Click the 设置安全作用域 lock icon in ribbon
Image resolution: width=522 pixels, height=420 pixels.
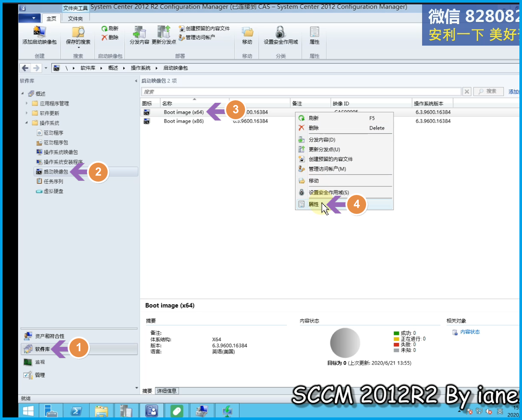(280, 32)
